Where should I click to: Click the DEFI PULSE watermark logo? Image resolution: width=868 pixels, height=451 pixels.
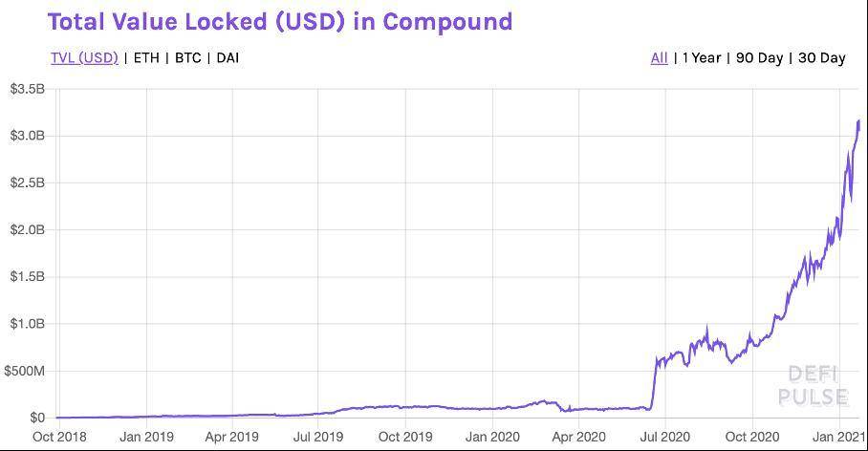point(813,385)
